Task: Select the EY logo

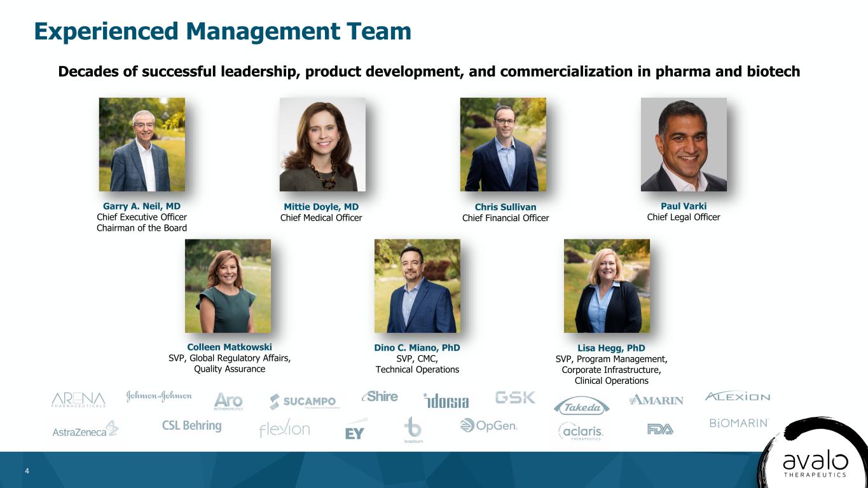Action: (x=355, y=432)
